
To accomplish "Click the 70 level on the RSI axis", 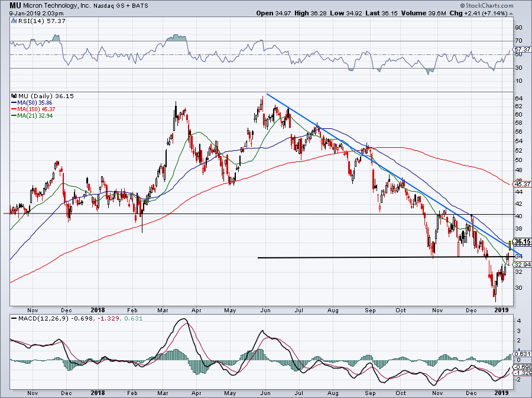I will tap(519, 41).
